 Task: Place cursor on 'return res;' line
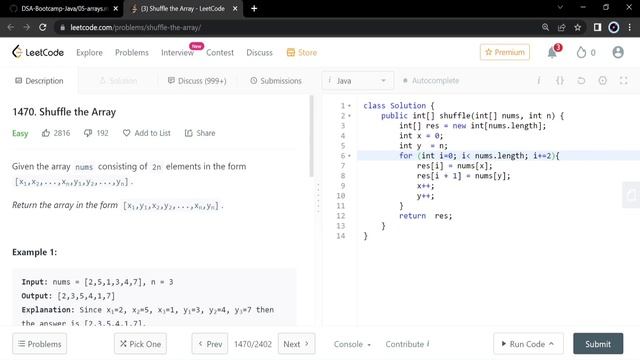click(426, 216)
